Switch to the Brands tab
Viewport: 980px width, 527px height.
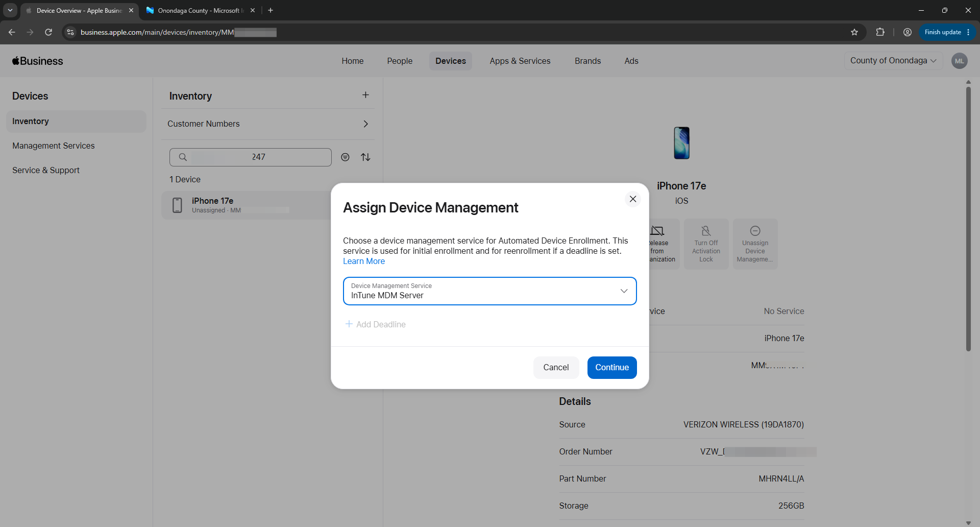coord(588,61)
